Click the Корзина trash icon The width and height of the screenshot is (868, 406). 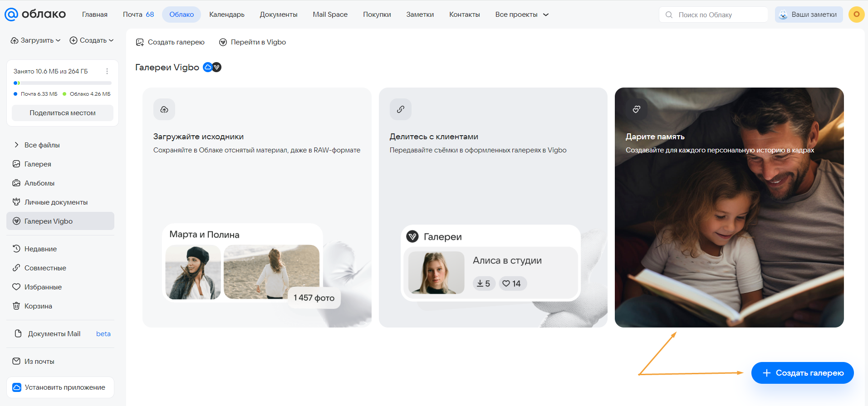(x=16, y=306)
